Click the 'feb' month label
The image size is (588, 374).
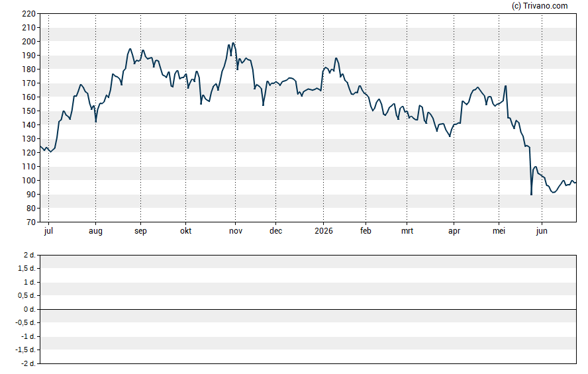[x=366, y=231]
